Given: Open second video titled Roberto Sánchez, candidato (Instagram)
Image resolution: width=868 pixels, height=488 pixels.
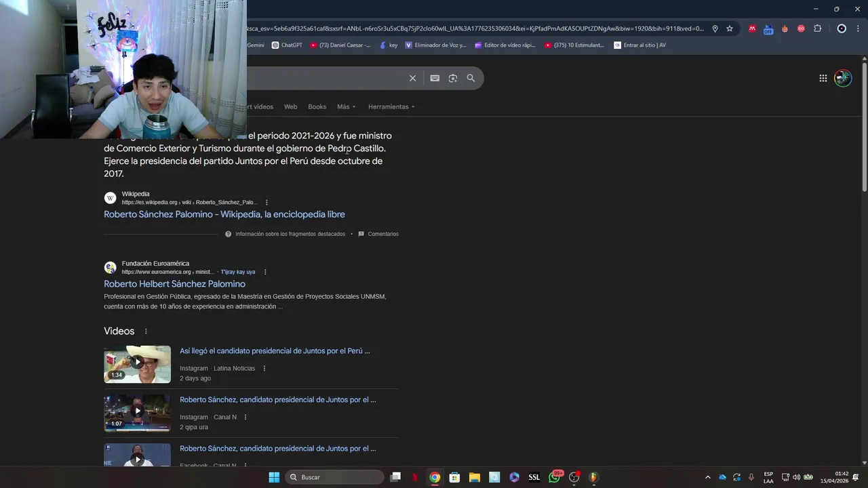Looking at the screenshot, I should (x=277, y=400).
